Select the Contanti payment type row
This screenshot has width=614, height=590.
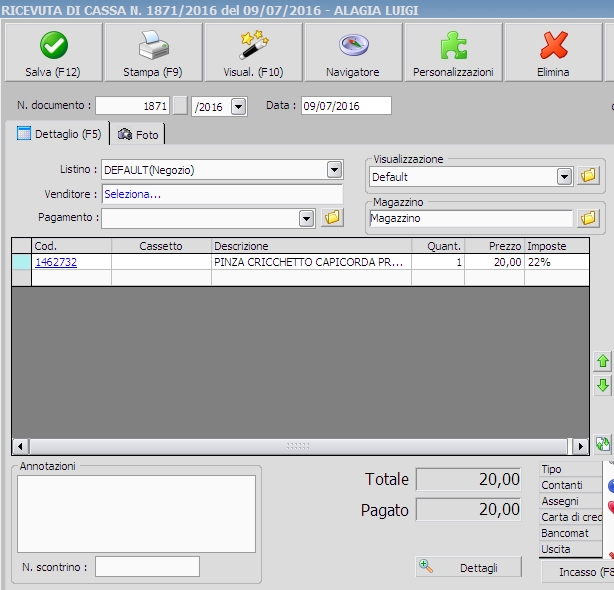click(570, 485)
